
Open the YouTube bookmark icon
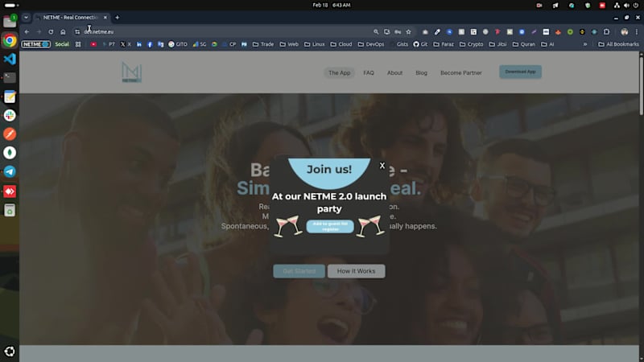[93, 44]
